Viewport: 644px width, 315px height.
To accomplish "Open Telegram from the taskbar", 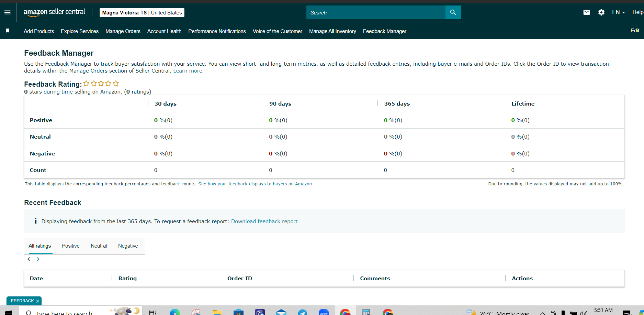I will coord(302,312).
